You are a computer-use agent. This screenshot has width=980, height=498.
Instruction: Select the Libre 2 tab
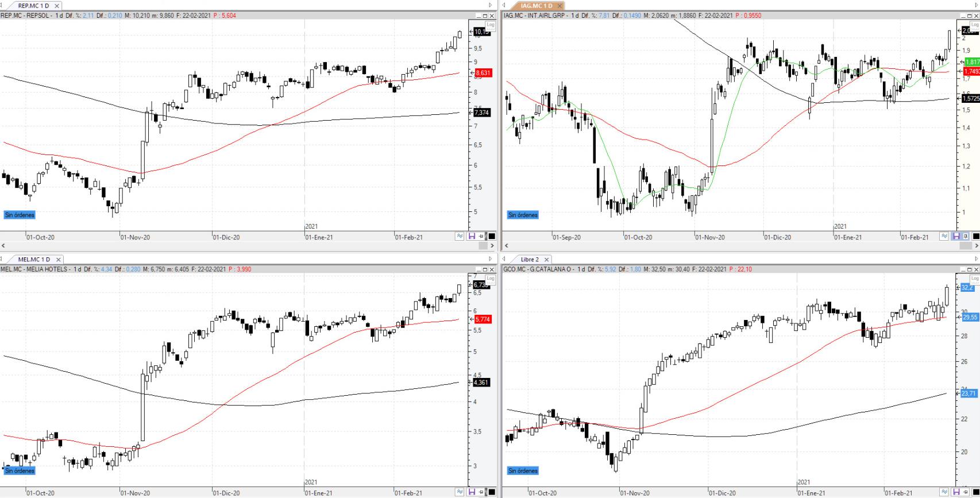tap(530, 260)
